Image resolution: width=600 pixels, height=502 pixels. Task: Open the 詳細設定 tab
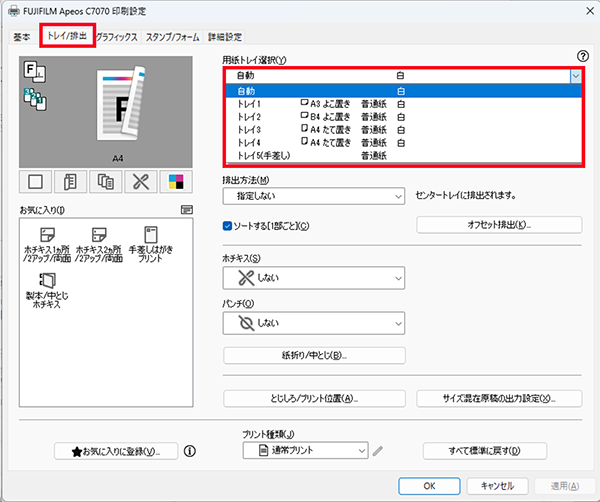tap(225, 37)
